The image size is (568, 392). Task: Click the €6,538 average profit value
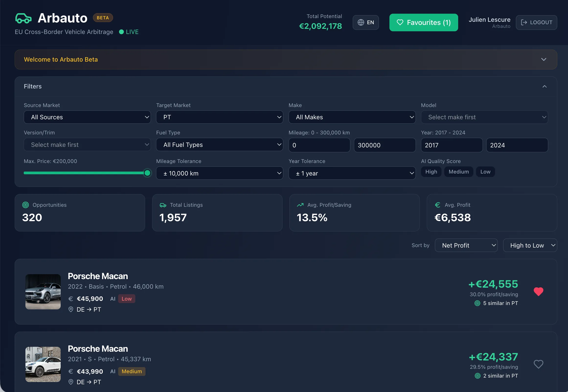coord(452,218)
